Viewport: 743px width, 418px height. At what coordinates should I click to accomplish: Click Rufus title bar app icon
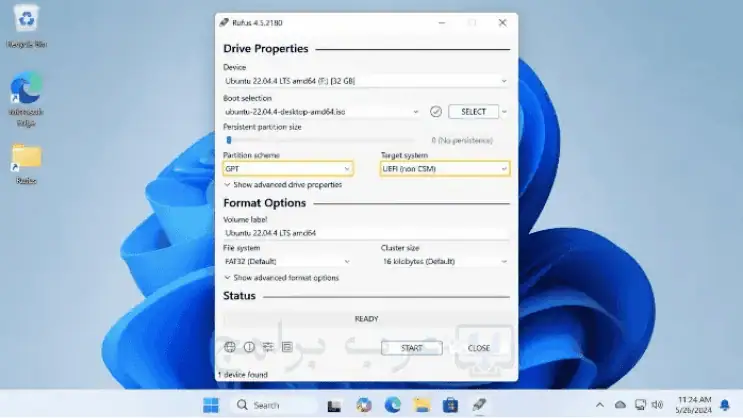point(224,23)
